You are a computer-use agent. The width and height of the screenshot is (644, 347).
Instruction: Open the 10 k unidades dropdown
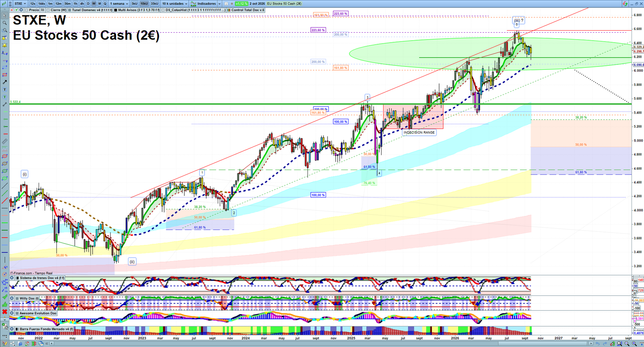click(x=175, y=4)
